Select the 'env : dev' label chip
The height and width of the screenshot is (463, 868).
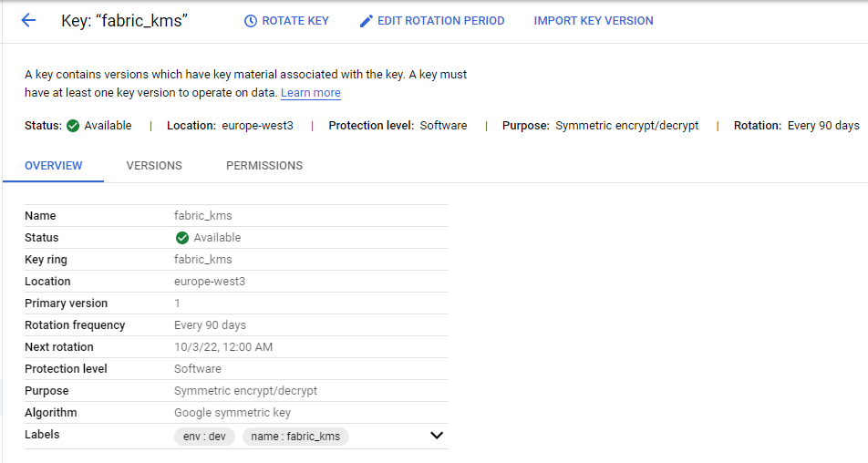pos(204,437)
